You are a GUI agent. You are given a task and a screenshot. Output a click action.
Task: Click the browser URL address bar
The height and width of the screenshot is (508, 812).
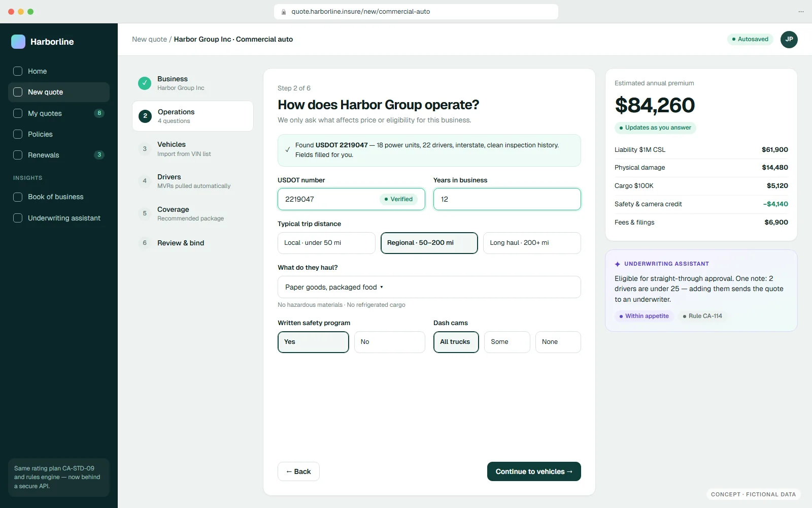pyautogui.click(x=416, y=12)
